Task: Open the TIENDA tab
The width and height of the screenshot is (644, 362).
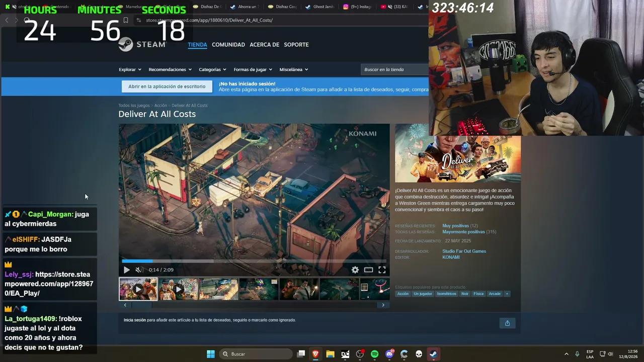Action: click(197, 45)
